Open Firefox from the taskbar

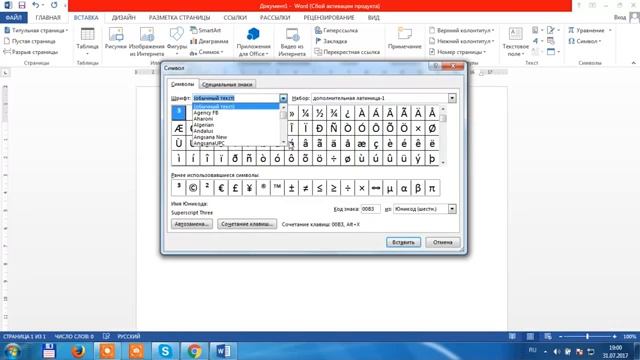click(78, 351)
